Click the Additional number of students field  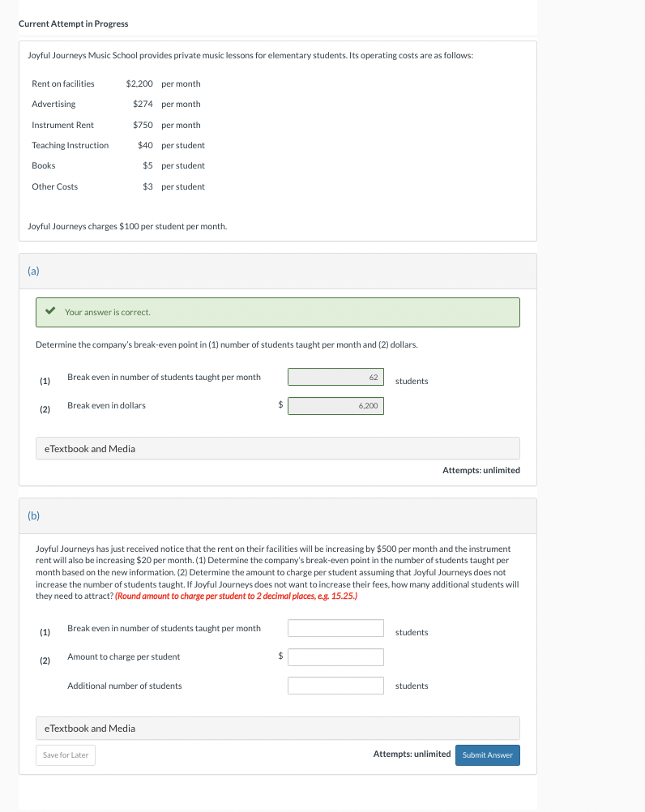[x=335, y=686]
